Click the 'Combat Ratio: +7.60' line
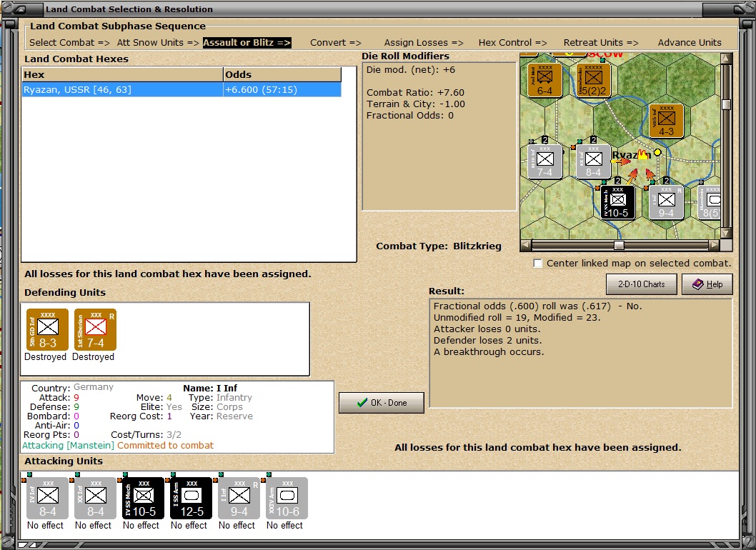 click(x=415, y=93)
